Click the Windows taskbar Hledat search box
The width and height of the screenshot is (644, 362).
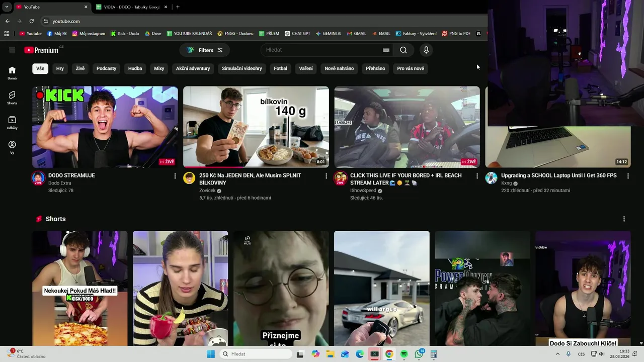(256, 354)
